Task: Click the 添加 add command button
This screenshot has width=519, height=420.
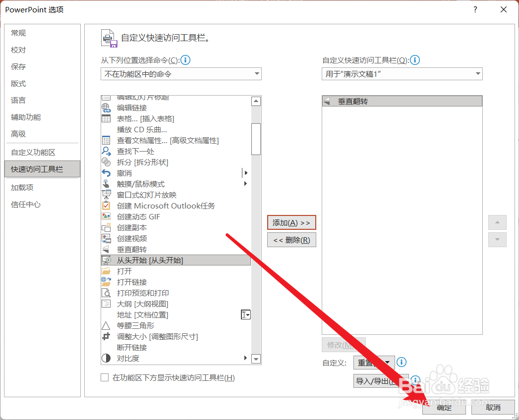Action: coord(291,222)
